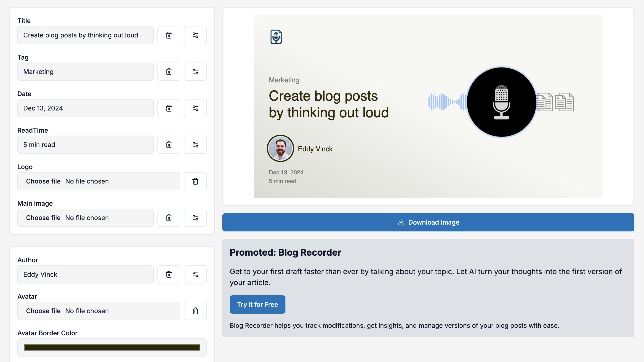The width and height of the screenshot is (644, 362).
Task: Click the Marketing tag label
Action: (284, 80)
